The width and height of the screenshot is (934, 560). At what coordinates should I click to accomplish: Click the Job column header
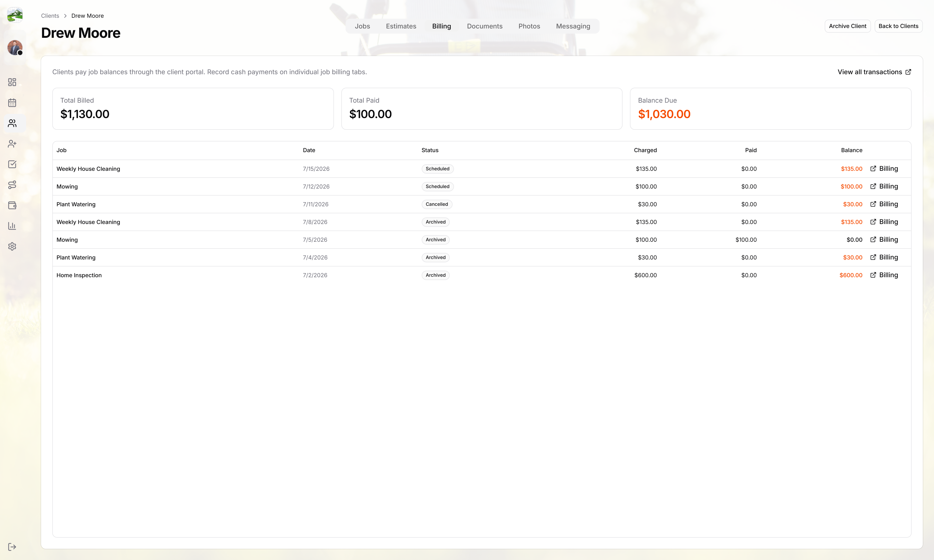62,150
